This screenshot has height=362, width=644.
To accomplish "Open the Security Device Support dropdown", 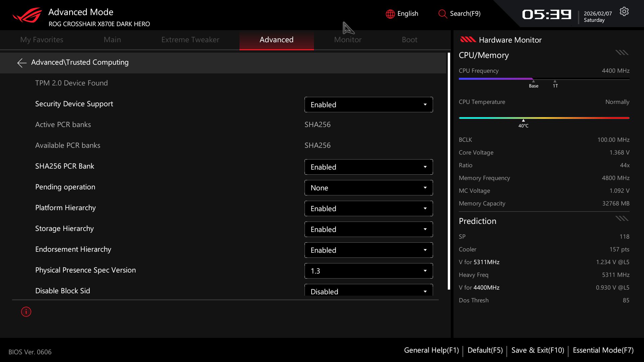I will click(x=368, y=105).
